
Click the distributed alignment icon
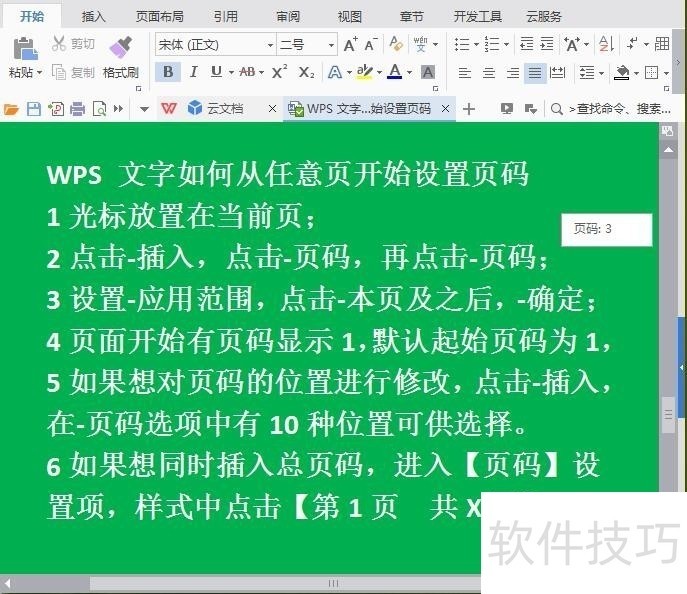[557, 73]
